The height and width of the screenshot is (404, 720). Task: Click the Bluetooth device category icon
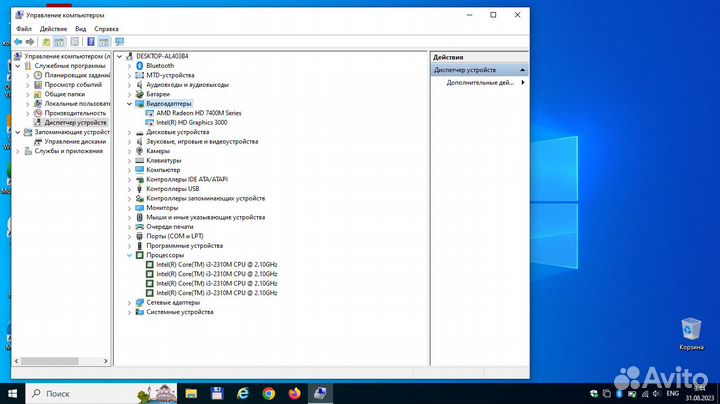click(140, 66)
